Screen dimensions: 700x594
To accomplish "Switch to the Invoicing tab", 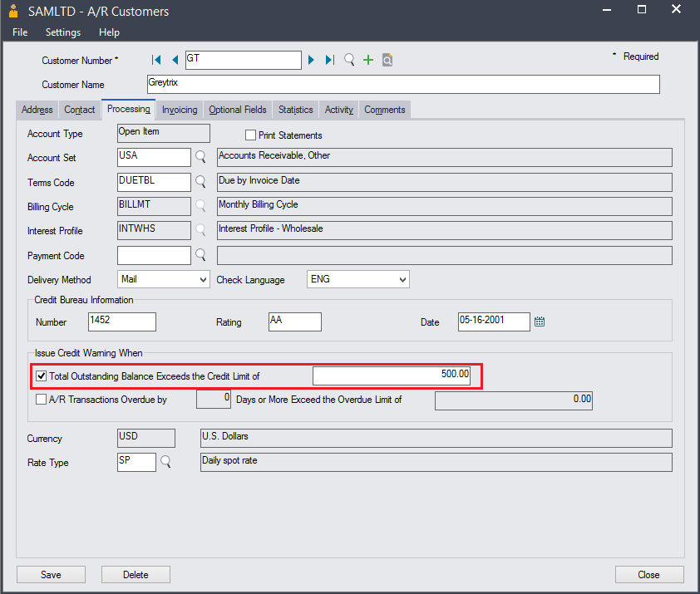I will click(x=180, y=110).
